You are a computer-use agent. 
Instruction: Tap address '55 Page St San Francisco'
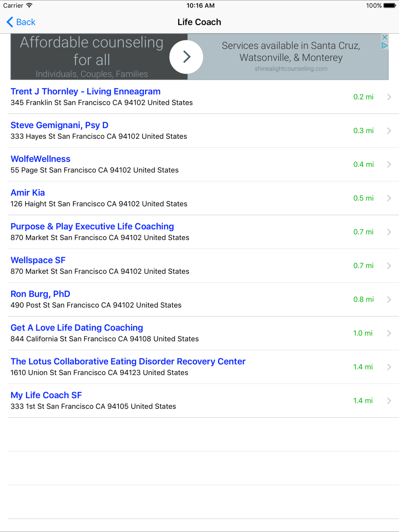pos(94,170)
